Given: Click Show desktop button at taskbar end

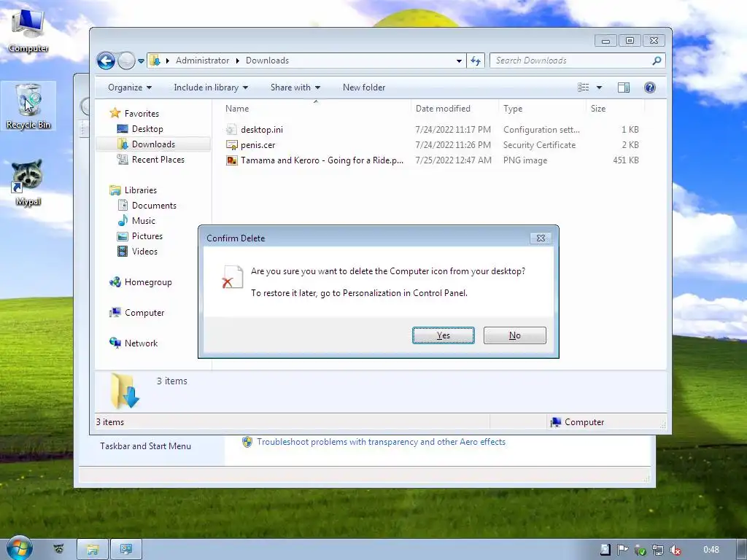Looking at the screenshot, I should [742, 550].
